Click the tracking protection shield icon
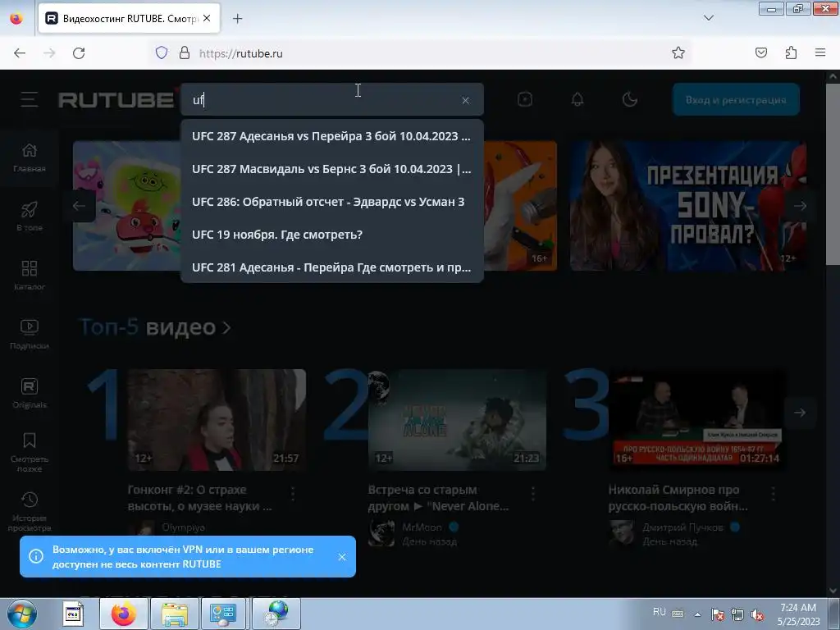Image resolution: width=840 pixels, height=630 pixels. tap(162, 53)
